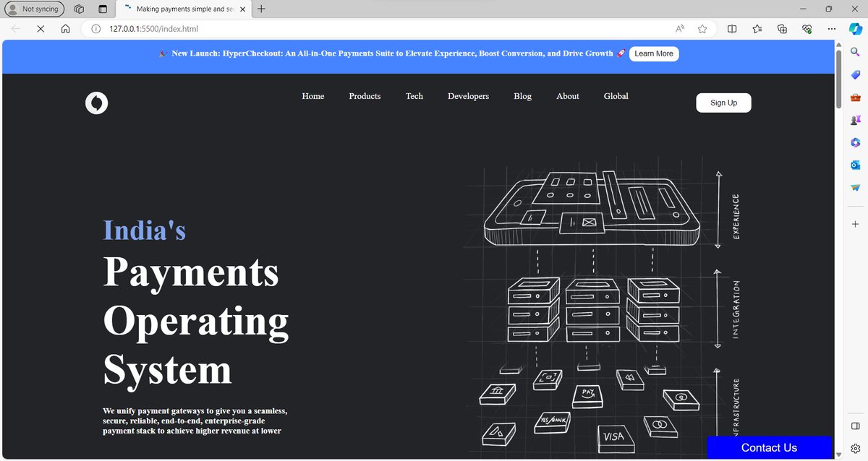Open the Tech menu item

(414, 96)
